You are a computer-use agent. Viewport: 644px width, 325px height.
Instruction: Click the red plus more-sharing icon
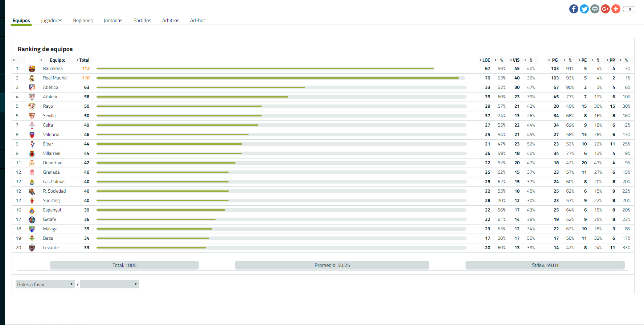(x=616, y=9)
